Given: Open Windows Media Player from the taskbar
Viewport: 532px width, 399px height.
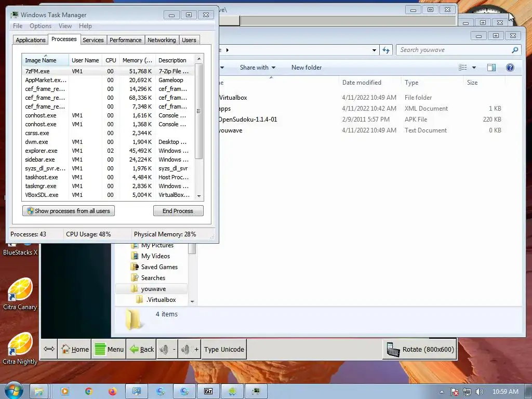Looking at the screenshot, I should click(x=64, y=392).
